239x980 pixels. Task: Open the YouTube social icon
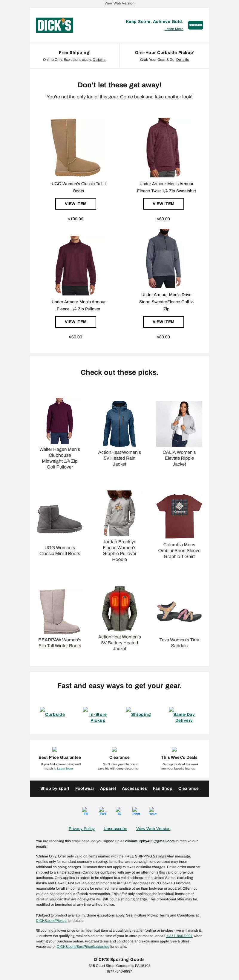click(x=153, y=811)
